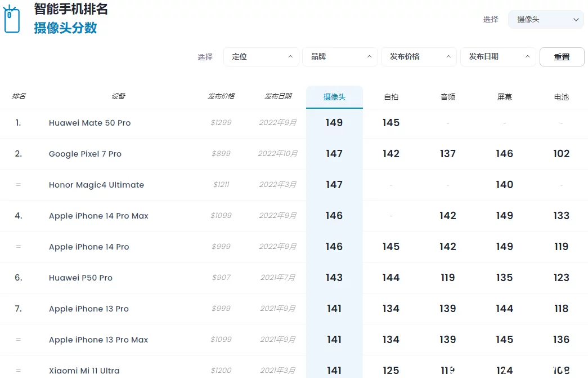Click display score 144 for Apple iPhone 13 Pro
The height and width of the screenshot is (378, 588).
coord(504,309)
